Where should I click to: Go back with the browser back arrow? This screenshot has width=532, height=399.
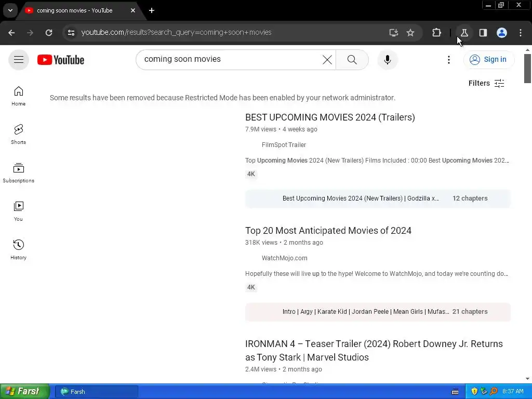pyautogui.click(x=11, y=33)
